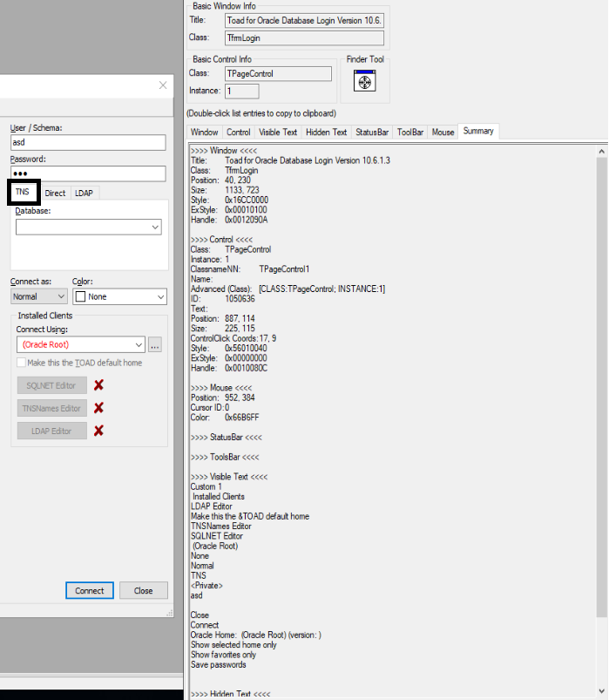Click the Close button in login dialog
Screen dimensions: 609x700
pyautogui.click(x=143, y=590)
